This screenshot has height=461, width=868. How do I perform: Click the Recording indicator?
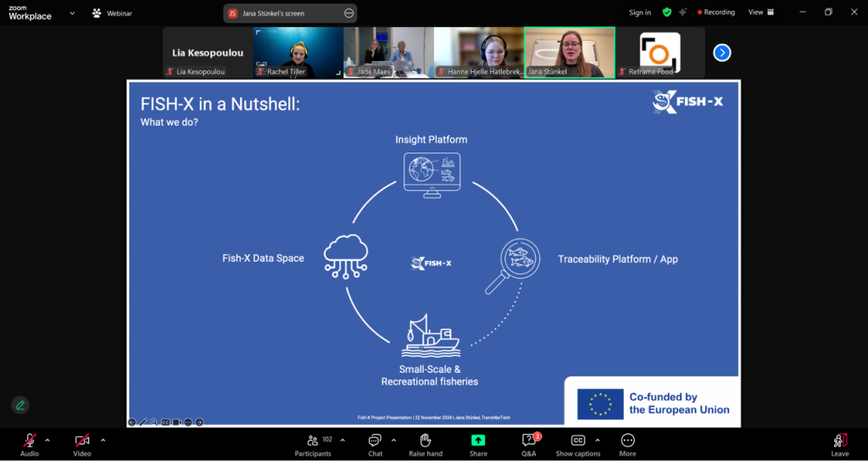point(715,12)
